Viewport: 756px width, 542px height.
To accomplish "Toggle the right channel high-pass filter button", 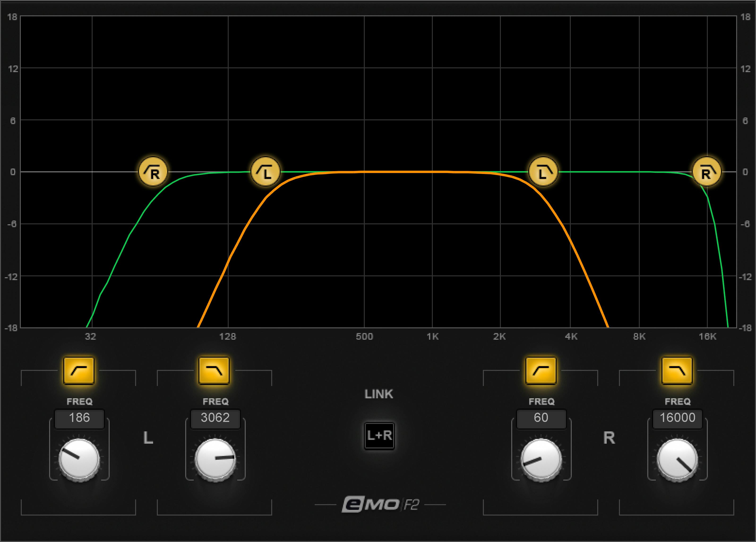I will 541,371.
